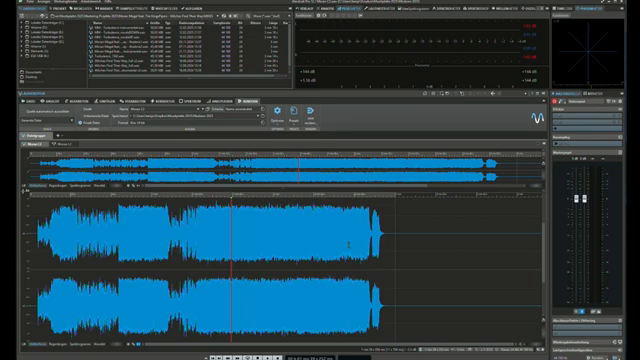This screenshot has width=640, height=360.
Task: Switch to the Watchfolder panel tab
Action: (164, 8)
